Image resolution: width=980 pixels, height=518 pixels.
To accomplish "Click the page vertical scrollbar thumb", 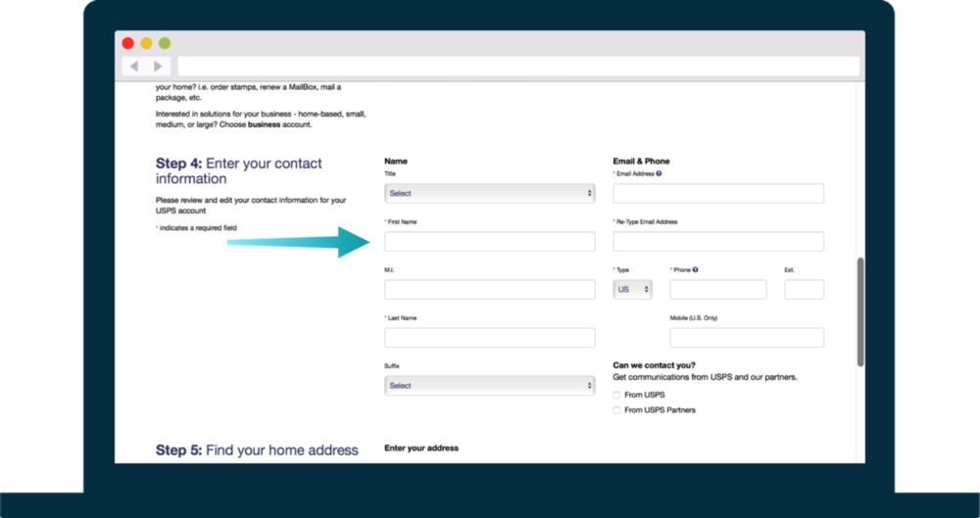I will pyautogui.click(x=860, y=311).
